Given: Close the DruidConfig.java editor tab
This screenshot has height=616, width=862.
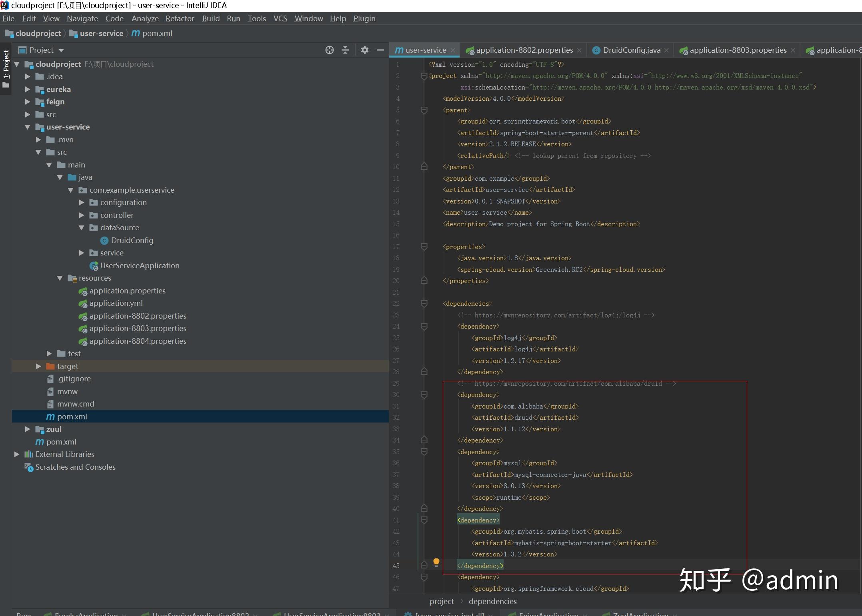Looking at the screenshot, I should point(666,50).
